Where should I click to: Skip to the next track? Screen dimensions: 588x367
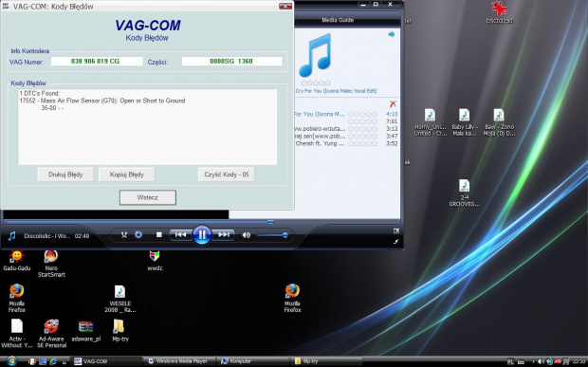pyautogui.click(x=224, y=235)
